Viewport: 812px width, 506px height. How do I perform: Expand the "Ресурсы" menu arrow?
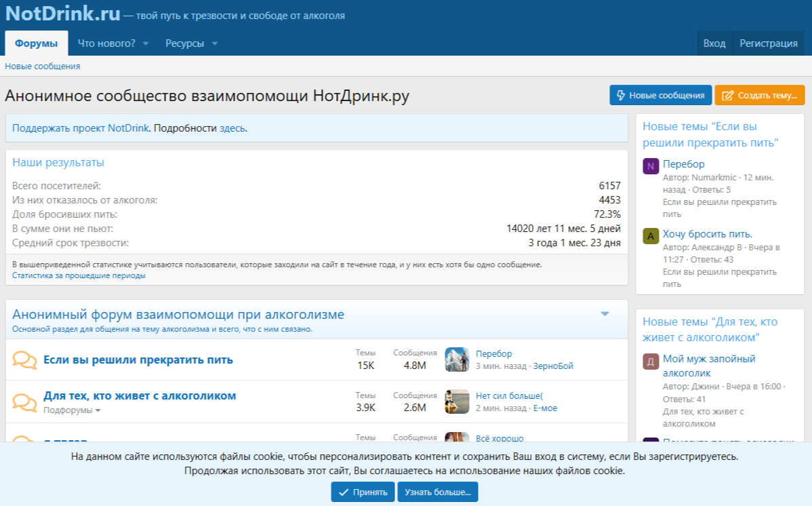point(215,44)
